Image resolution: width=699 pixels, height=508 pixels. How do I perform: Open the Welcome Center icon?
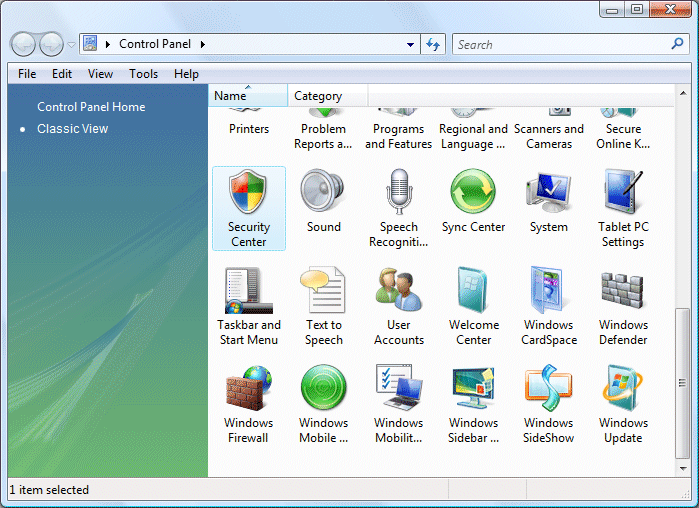[473, 290]
